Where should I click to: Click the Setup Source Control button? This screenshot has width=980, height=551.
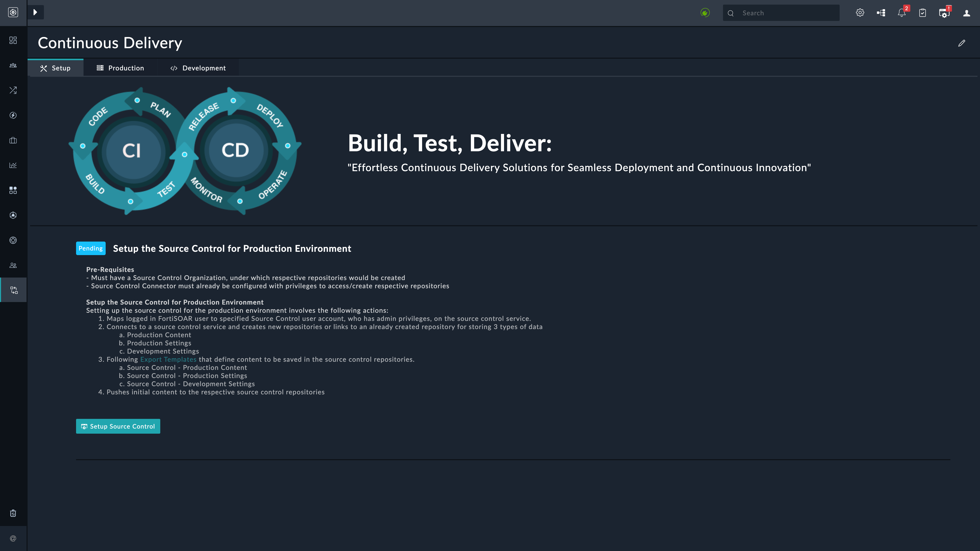click(118, 426)
